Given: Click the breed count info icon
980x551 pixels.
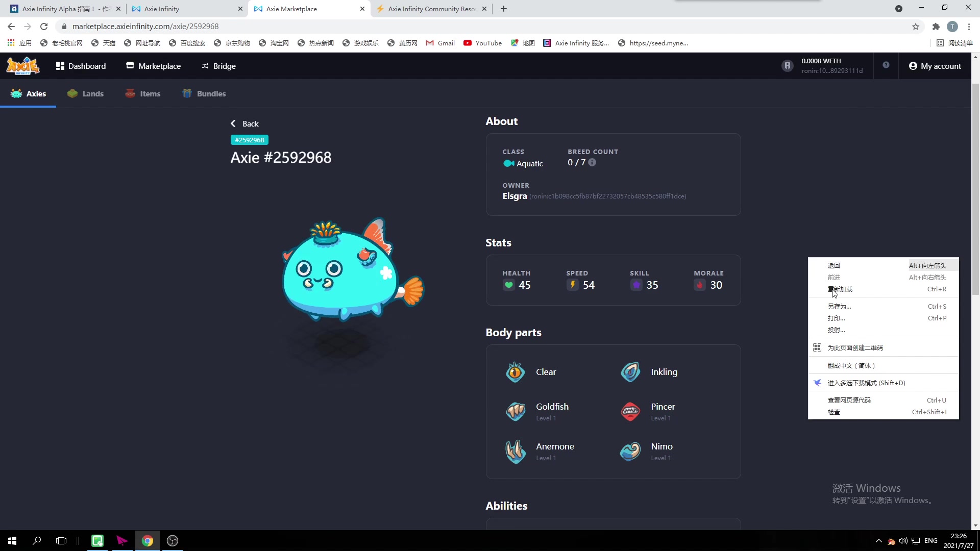Looking at the screenshot, I should click(x=592, y=162).
